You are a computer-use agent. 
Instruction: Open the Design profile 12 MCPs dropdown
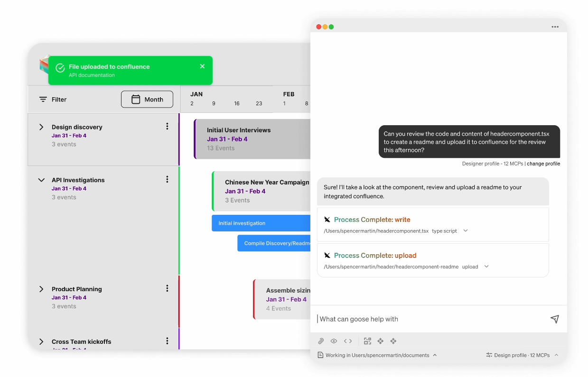523,355
